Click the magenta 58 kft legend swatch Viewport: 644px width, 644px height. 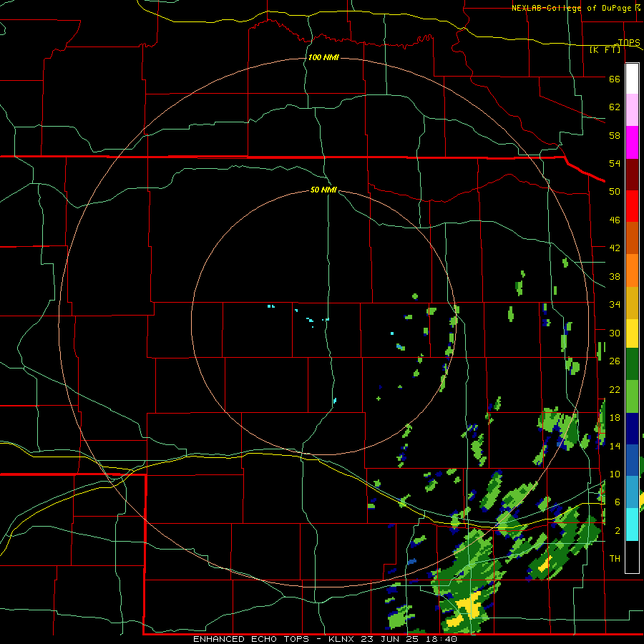(x=632, y=142)
